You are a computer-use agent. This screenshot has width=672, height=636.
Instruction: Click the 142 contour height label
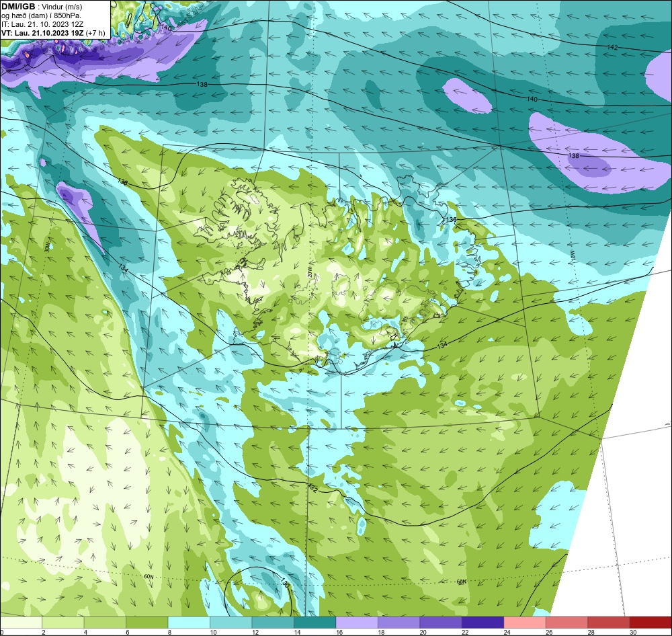point(613,47)
